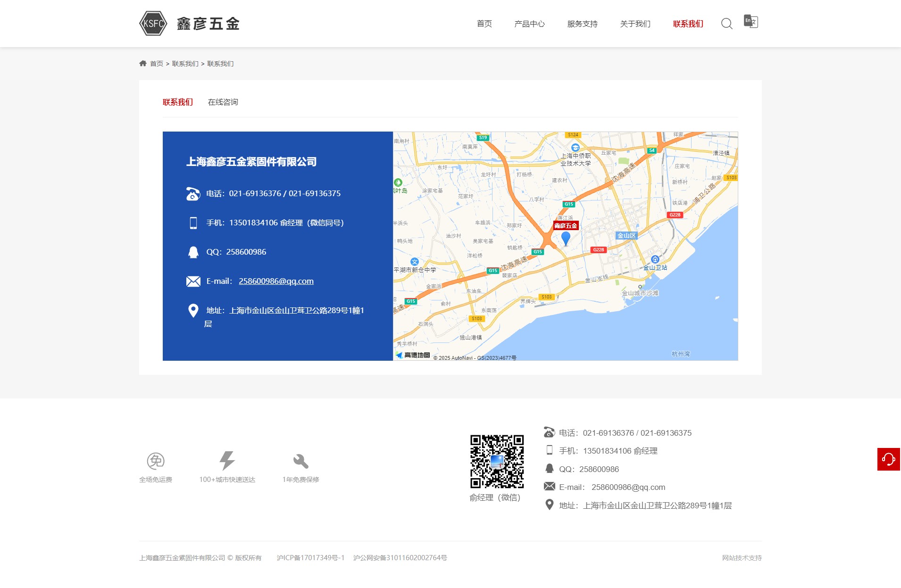This screenshot has height=588, width=901.
Task: Click the home icon in breadcrumb
Action: 143,64
